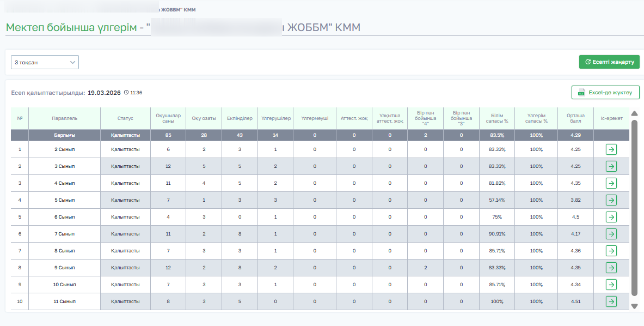Click the Есепті жаңарту refresh button

(x=609, y=62)
